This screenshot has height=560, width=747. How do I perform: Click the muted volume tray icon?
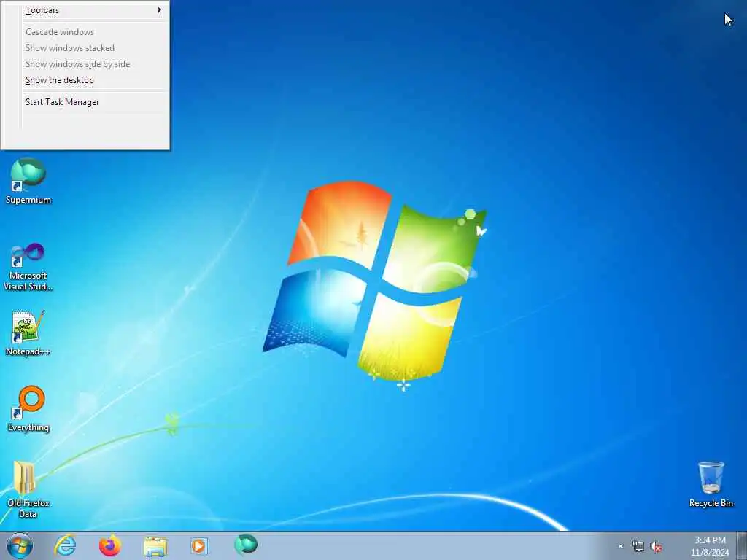coord(656,547)
